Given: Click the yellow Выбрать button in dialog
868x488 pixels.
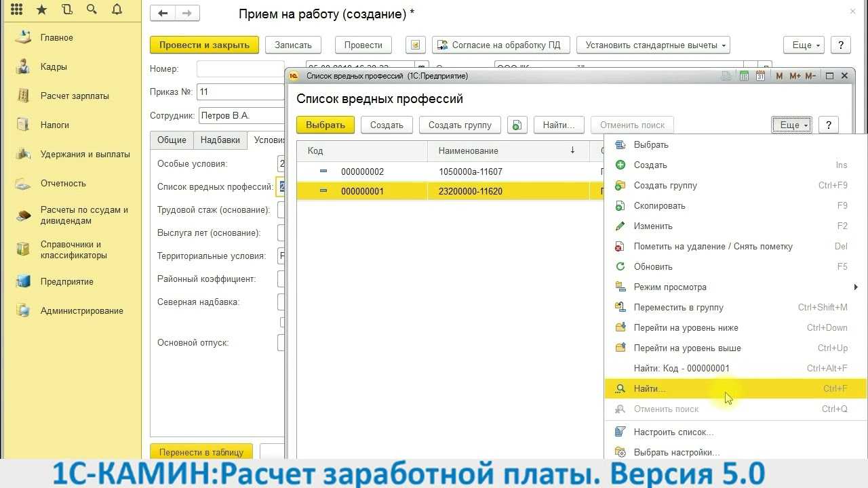Looking at the screenshot, I should point(325,125).
